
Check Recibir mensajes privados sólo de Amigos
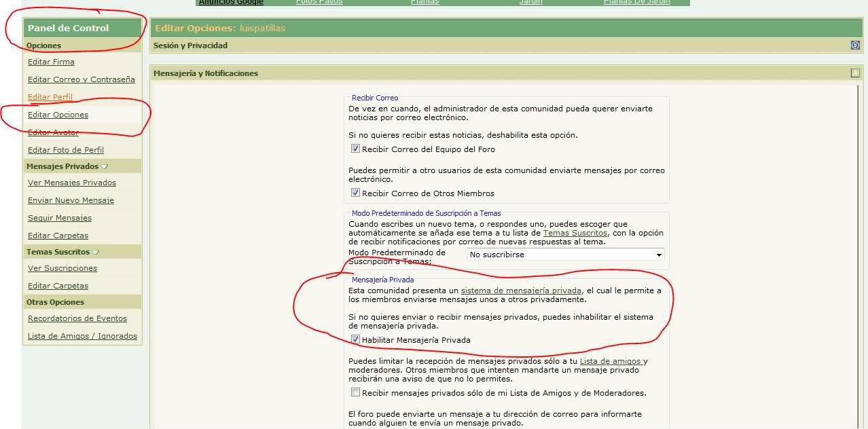(355, 392)
